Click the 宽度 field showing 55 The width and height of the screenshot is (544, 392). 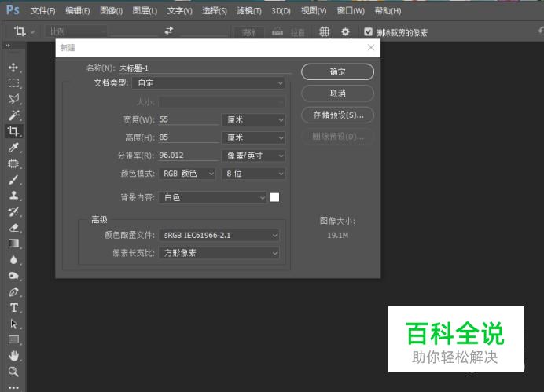(189, 119)
